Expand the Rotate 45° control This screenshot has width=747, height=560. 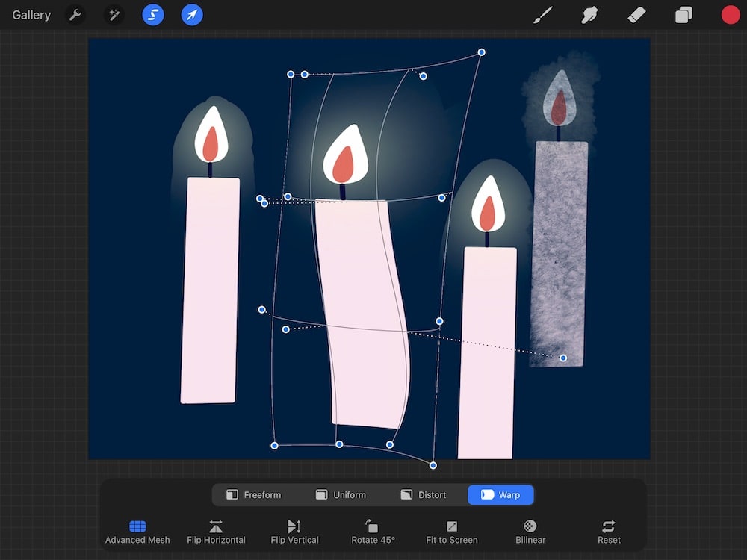pyautogui.click(x=372, y=530)
